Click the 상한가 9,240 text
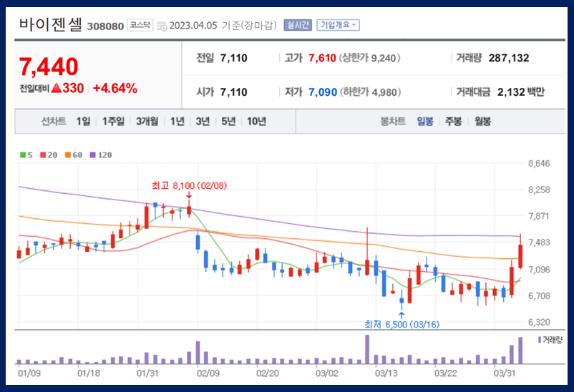The image size is (574, 392). (369, 58)
